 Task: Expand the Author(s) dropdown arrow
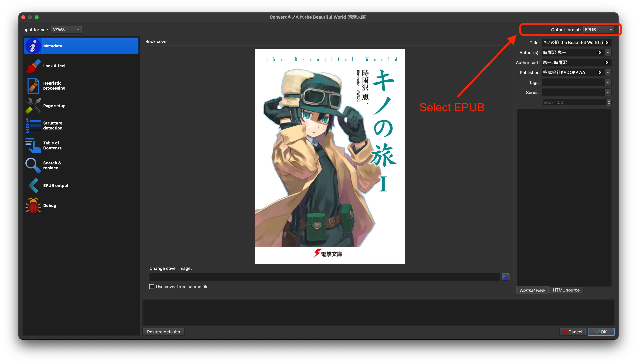pos(608,53)
